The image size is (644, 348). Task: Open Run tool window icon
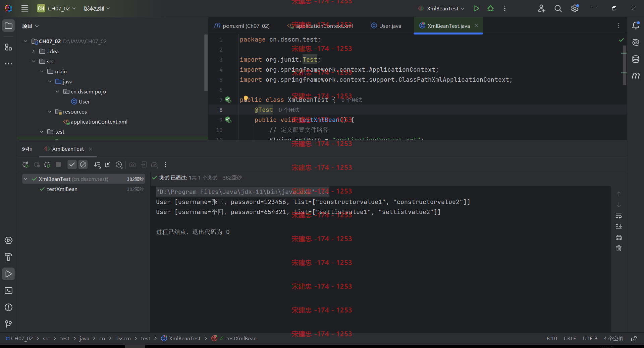pos(8,274)
